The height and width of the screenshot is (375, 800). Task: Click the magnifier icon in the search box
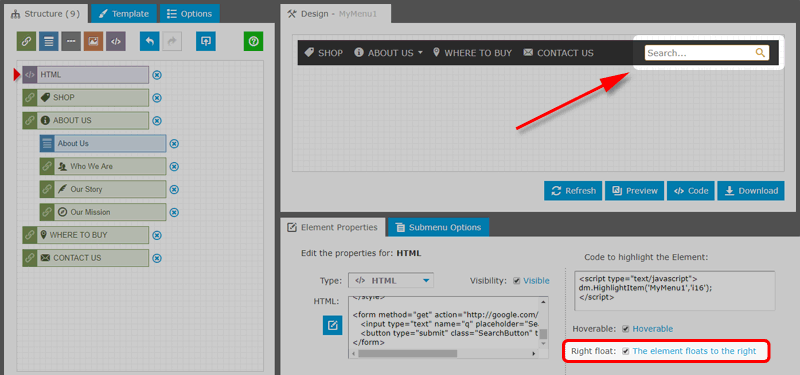pos(760,53)
